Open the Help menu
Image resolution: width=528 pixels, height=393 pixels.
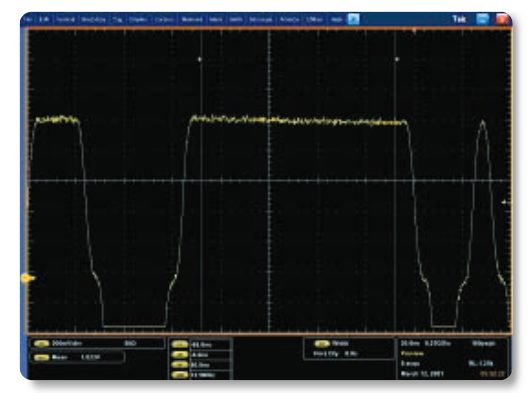[336, 20]
